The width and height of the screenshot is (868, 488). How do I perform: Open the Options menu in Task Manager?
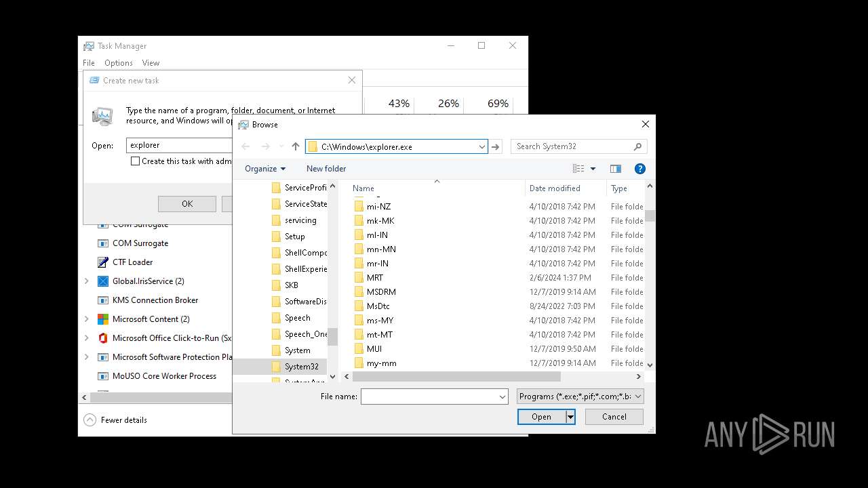pos(119,63)
